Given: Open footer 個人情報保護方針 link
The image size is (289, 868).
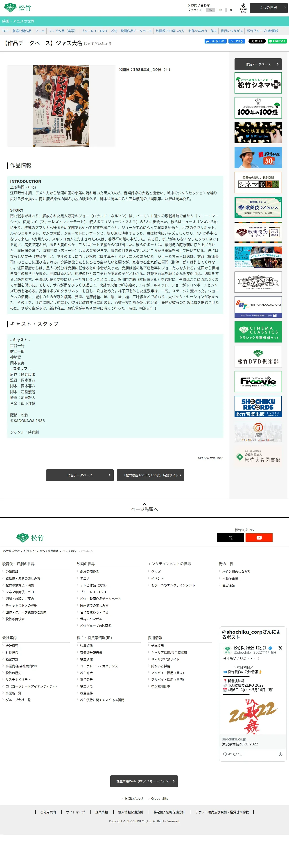Looking at the screenshot, I should [x=131, y=812].
